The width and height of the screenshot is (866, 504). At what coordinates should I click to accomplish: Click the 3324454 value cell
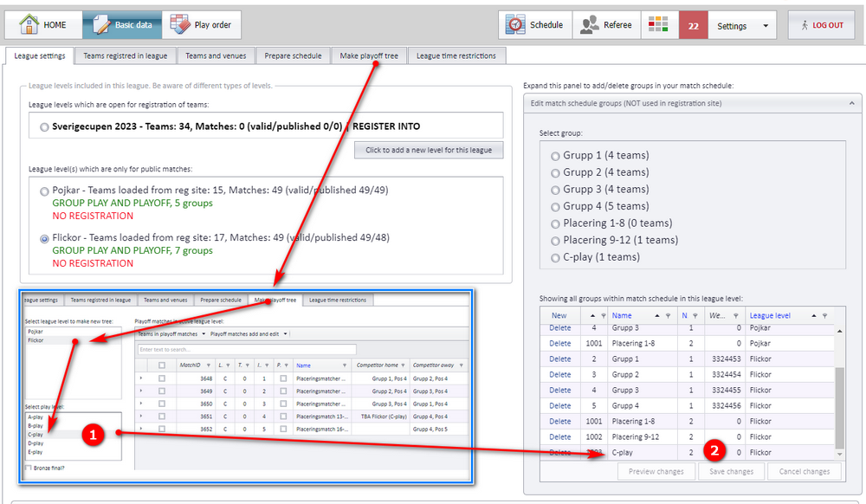726,374
